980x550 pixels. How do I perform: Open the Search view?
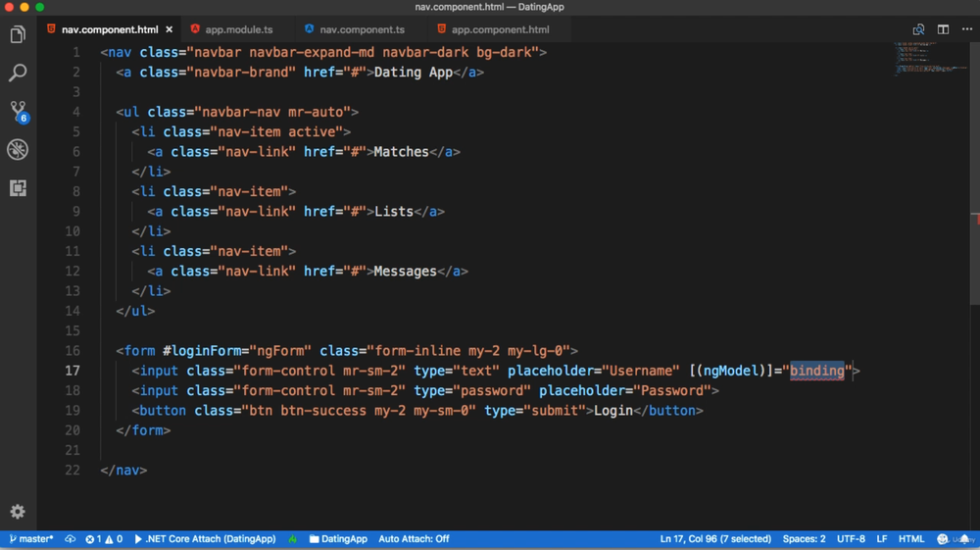(18, 73)
